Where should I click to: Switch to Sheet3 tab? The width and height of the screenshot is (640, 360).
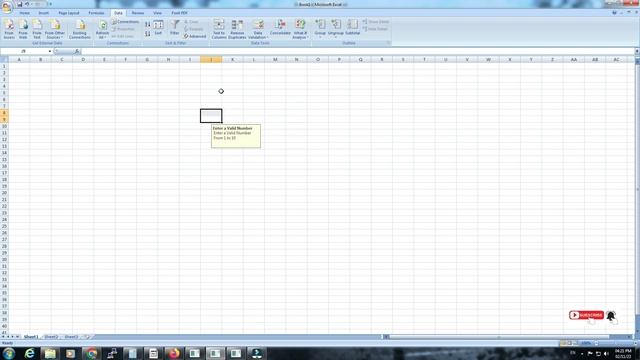coord(71,337)
